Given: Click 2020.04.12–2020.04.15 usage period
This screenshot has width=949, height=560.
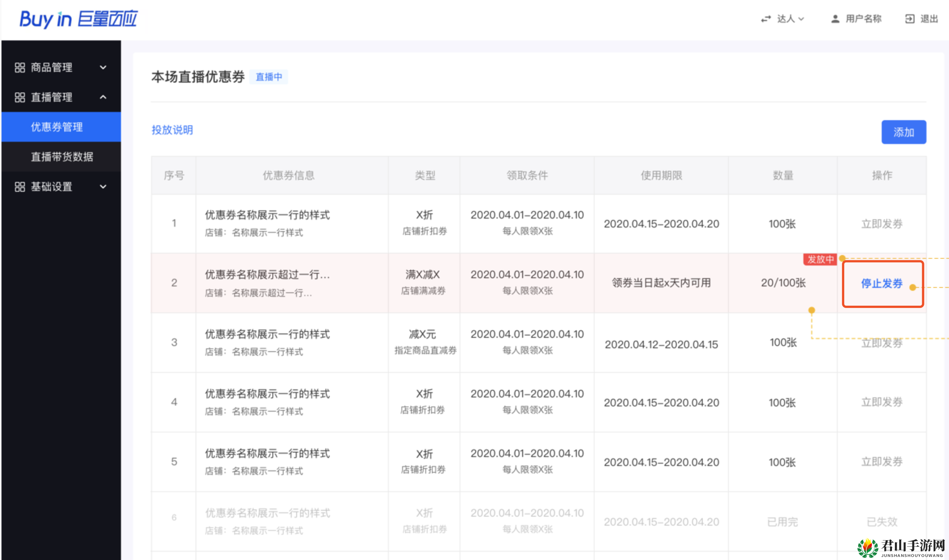Looking at the screenshot, I should pyautogui.click(x=662, y=345).
